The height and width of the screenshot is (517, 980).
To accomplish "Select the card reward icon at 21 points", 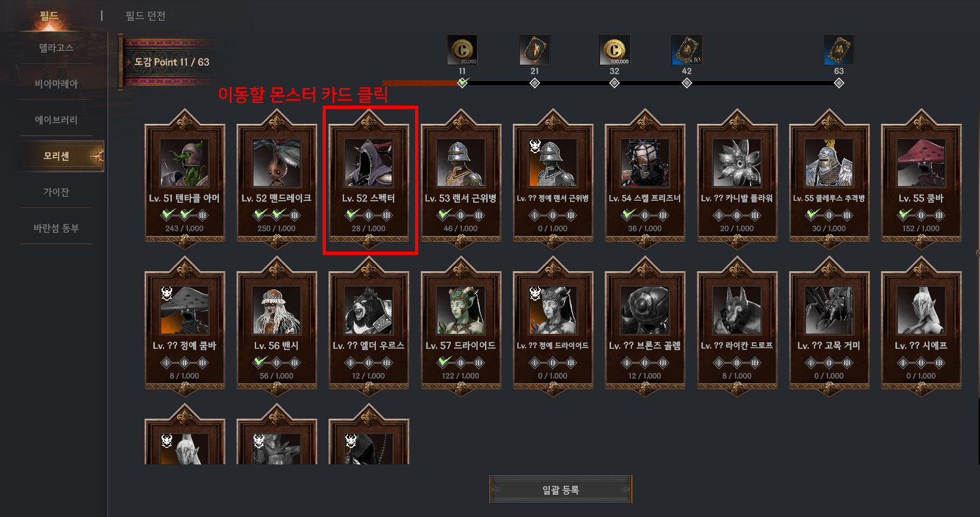I will [x=534, y=50].
